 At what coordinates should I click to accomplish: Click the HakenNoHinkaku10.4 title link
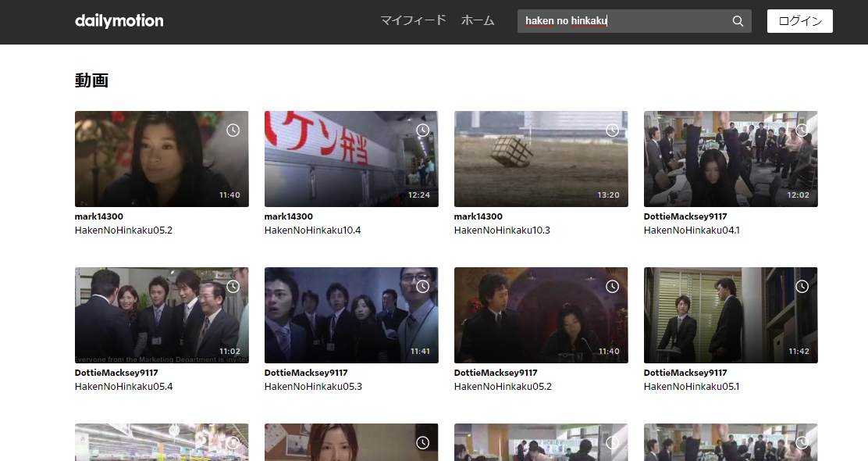tap(313, 230)
